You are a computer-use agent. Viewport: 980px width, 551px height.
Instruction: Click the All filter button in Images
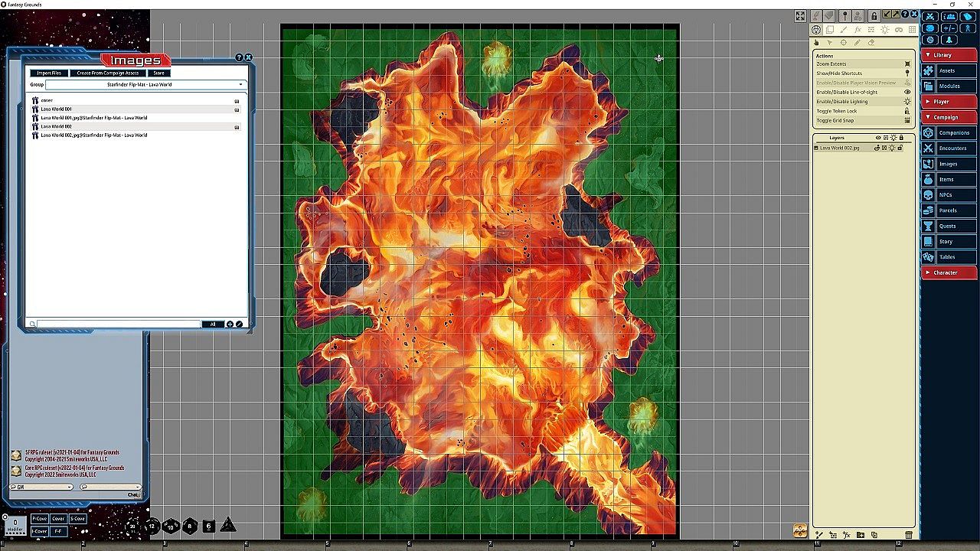coord(213,324)
